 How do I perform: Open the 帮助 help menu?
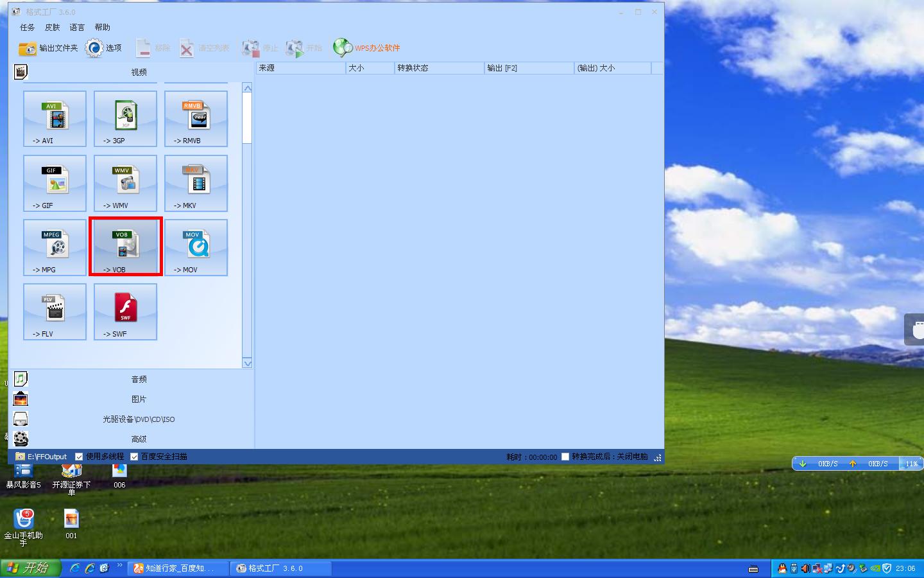(x=103, y=27)
